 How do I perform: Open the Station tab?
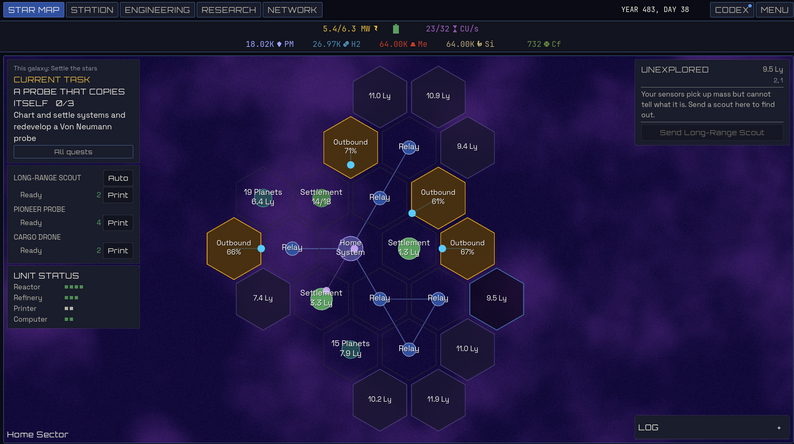coord(92,10)
